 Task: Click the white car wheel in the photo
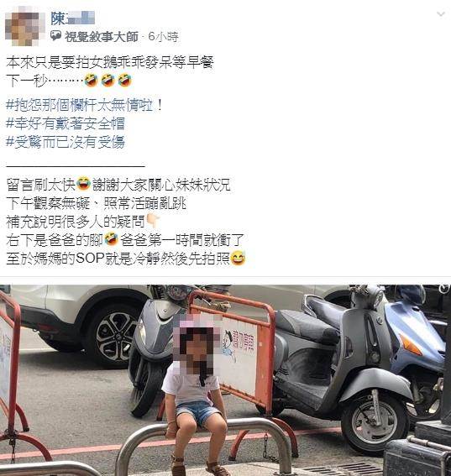tap(113, 335)
